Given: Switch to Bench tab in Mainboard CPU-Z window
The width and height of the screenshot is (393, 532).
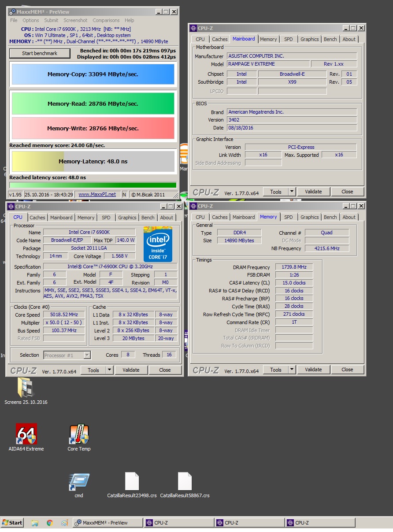Looking at the screenshot, I should tap(330, 39).
